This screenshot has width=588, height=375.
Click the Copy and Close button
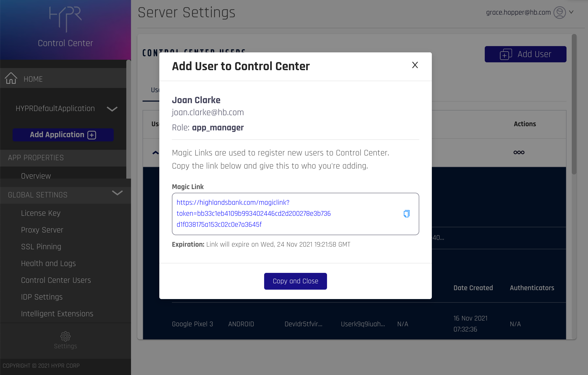click(x=295, y=281)
